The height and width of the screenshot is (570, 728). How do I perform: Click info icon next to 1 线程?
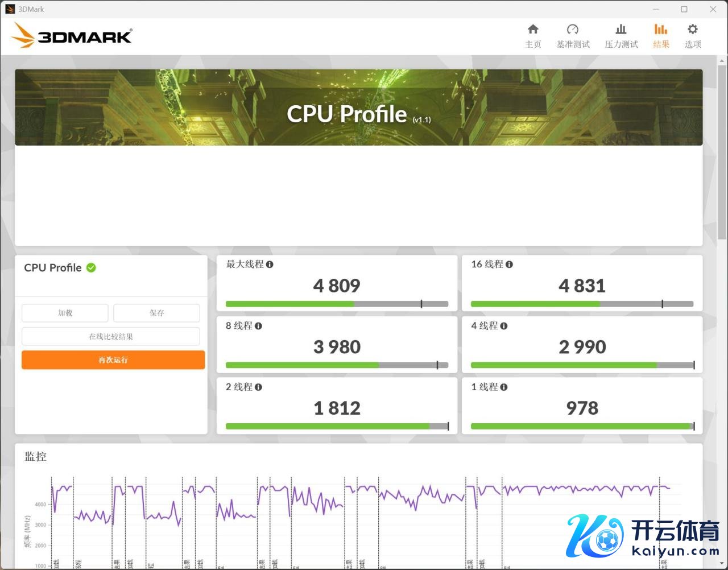pos(503,387)
